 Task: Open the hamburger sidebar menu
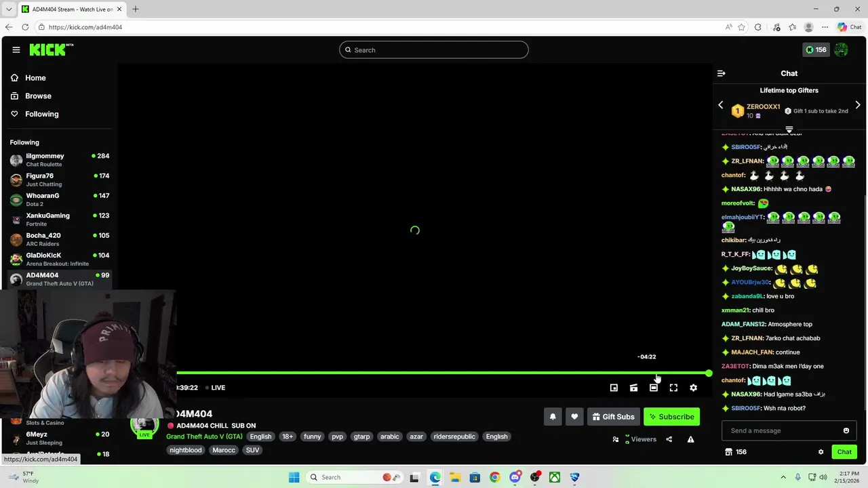point(16,49)
